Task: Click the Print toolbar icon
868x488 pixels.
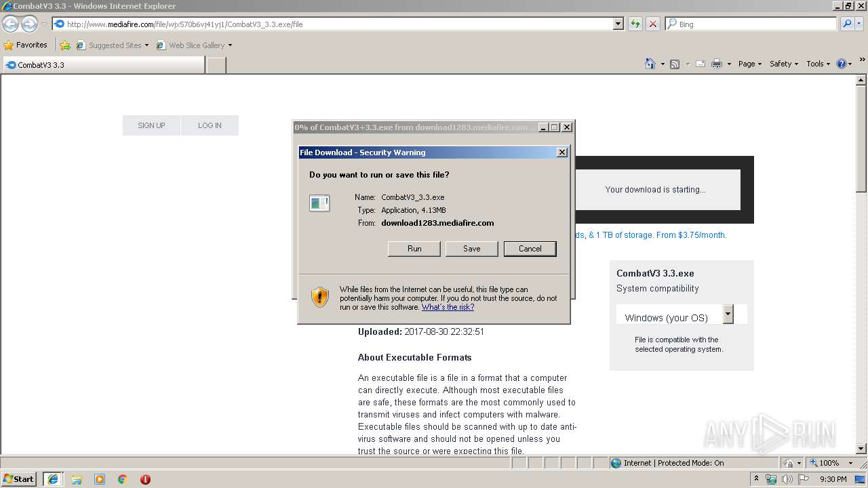Action: (x=716, y=64)
